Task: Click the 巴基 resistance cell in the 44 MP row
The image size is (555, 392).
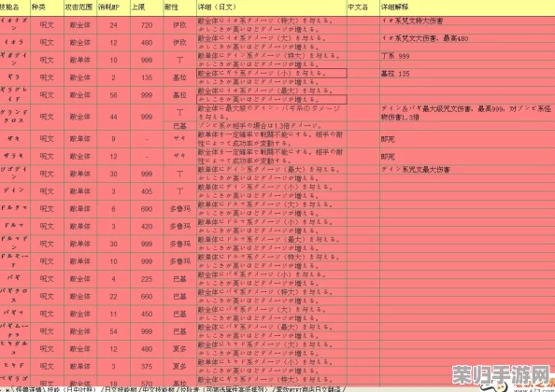Action: point(179,126)
